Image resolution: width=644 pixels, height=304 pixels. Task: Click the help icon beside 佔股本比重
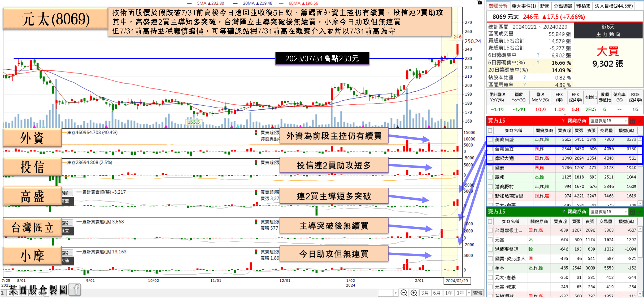point(524,77)
